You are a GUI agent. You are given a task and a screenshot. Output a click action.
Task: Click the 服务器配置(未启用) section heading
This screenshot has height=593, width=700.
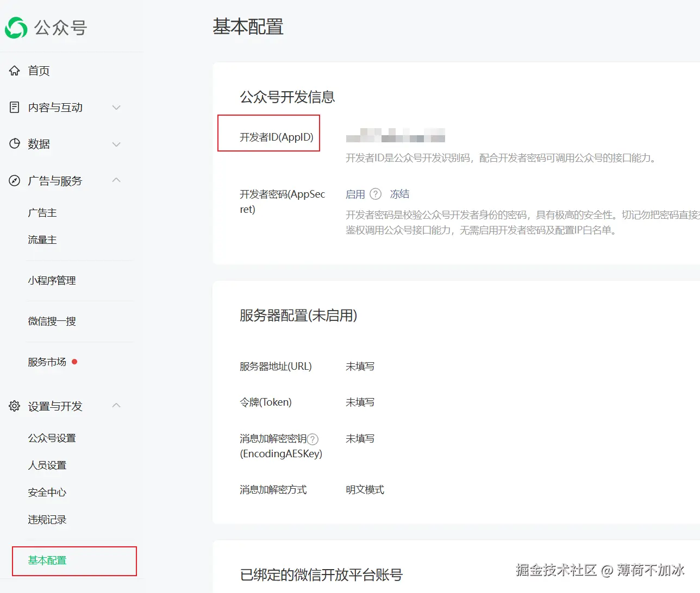(298, 316)
